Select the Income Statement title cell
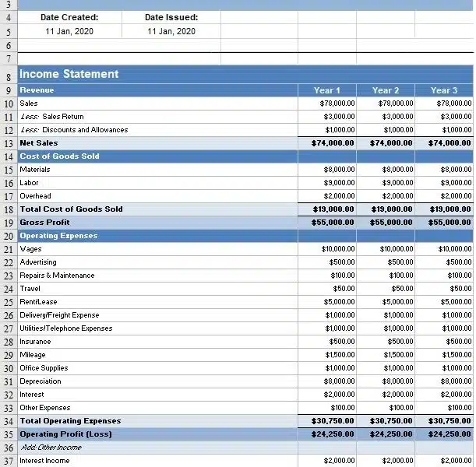Image resolution: width=476 pixels, height=467 pixels. (x=69, y=75)
